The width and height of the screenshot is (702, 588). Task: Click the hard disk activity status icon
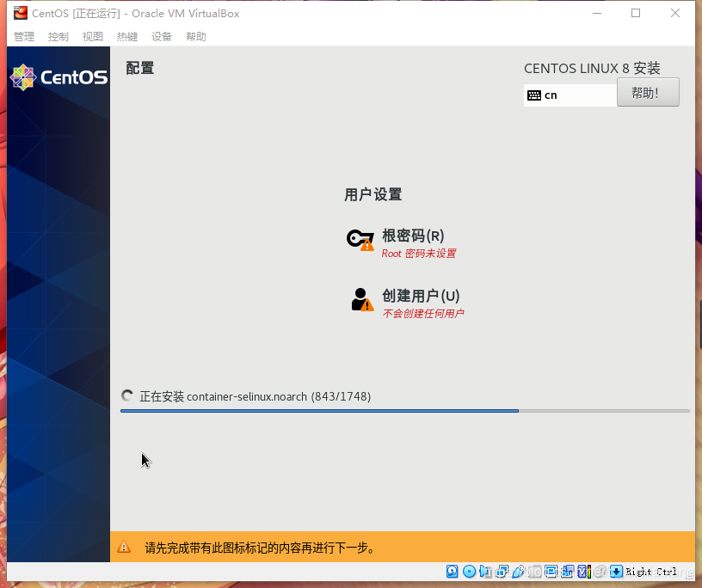coord(453,572)
